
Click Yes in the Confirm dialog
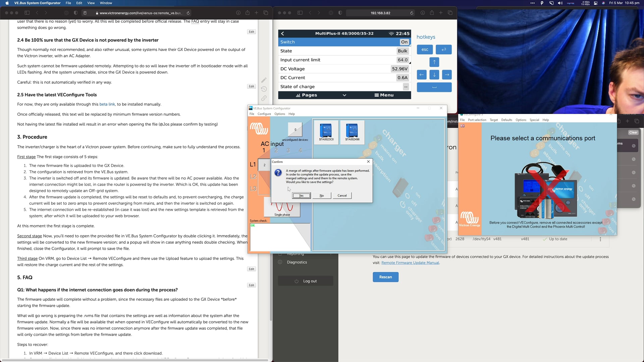(x=301, y=196)
